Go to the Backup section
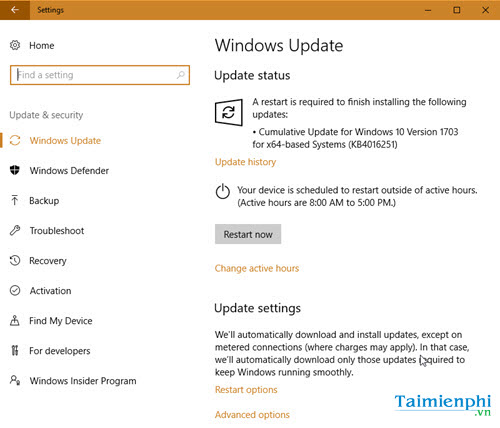The image size is (500, 428). tap(44, 201)
